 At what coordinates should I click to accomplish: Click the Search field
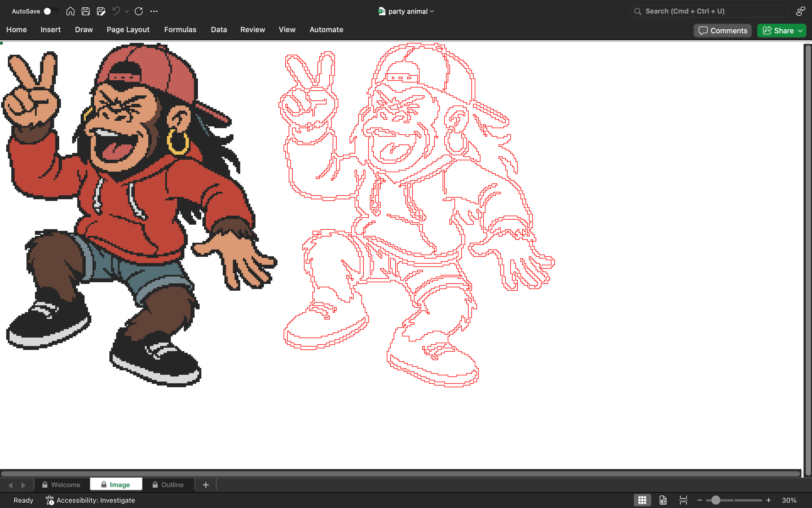709,11
